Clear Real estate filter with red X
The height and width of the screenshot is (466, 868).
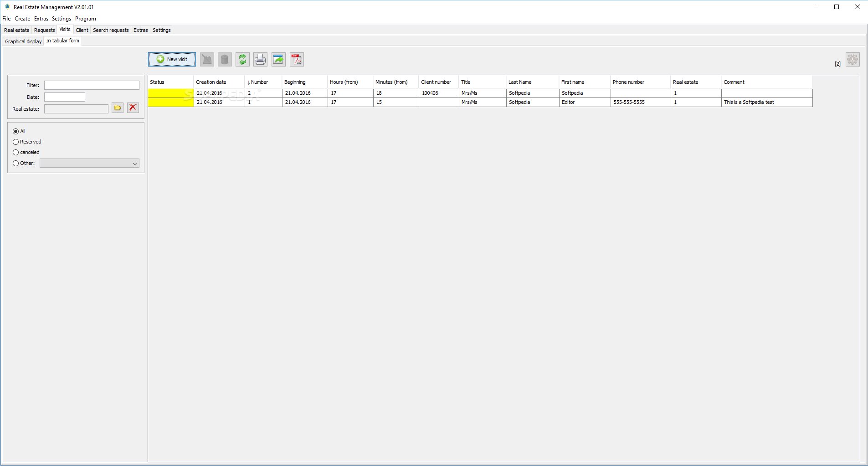[133, 108]
